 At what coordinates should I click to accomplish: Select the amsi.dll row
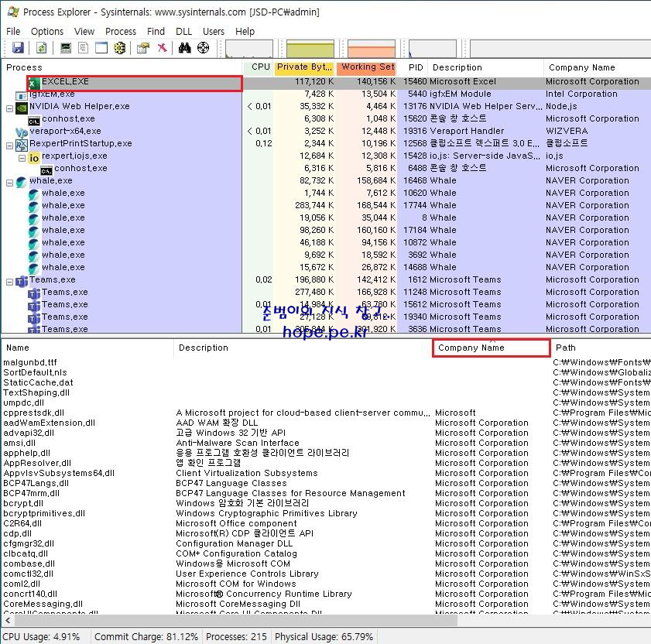(x=326, y=444)
